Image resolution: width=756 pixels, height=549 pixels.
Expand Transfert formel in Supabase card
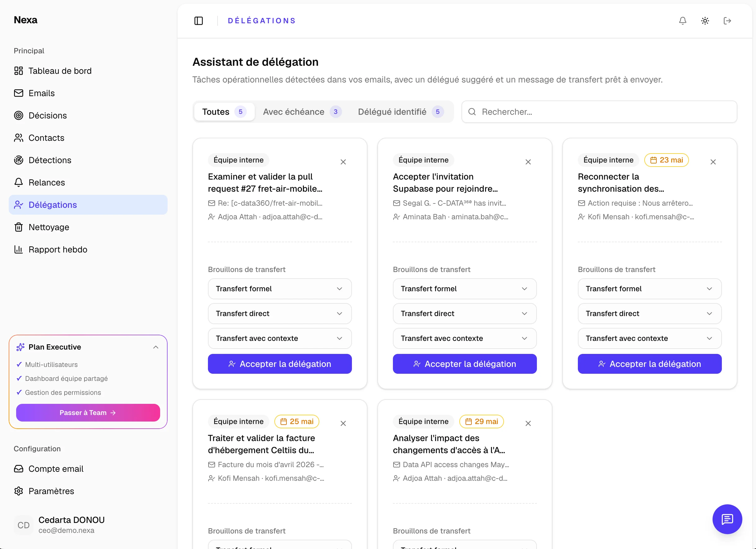click(465, 288)
